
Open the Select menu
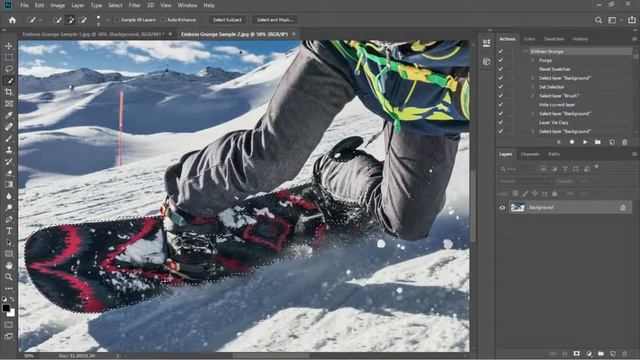pos(115,5)
